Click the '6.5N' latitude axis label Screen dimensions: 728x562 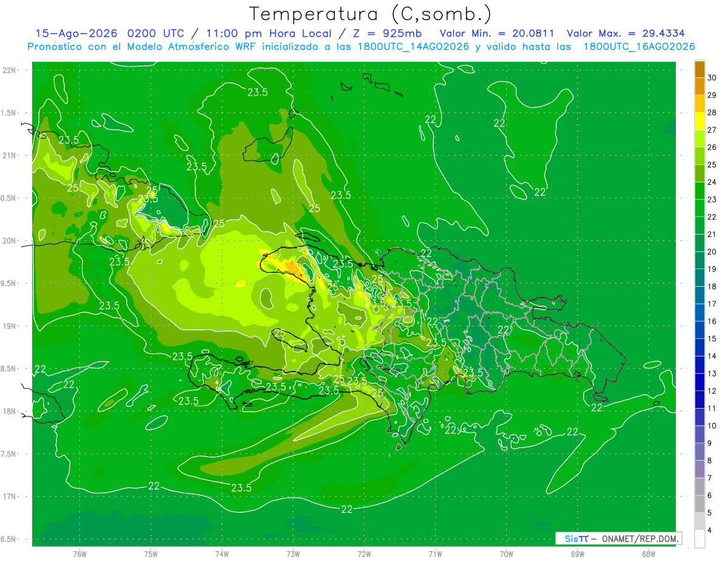click(x=9, y=539)
